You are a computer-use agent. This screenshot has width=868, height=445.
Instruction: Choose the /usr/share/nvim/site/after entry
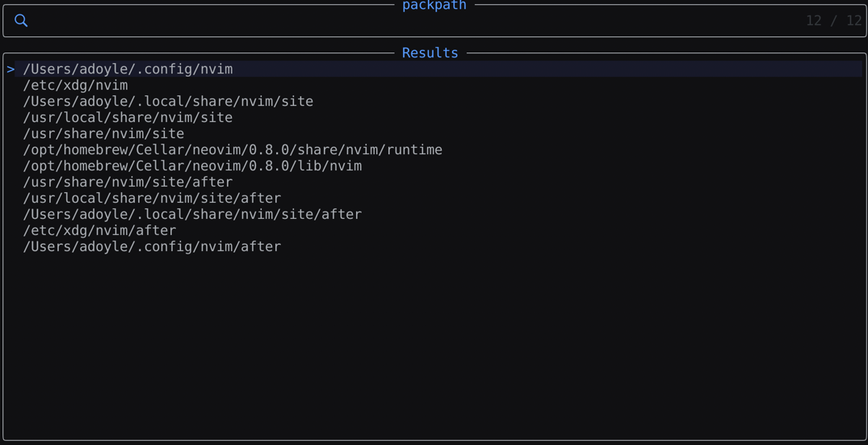tap(128, 183)
